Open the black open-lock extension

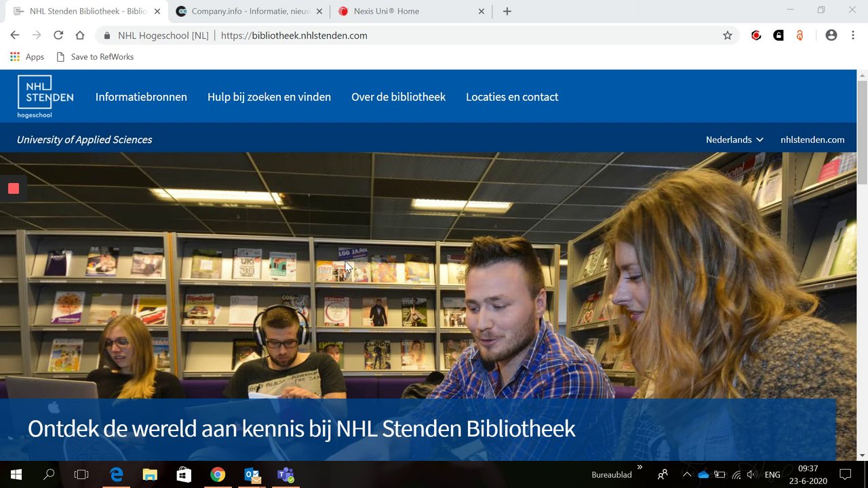[778, 35]
